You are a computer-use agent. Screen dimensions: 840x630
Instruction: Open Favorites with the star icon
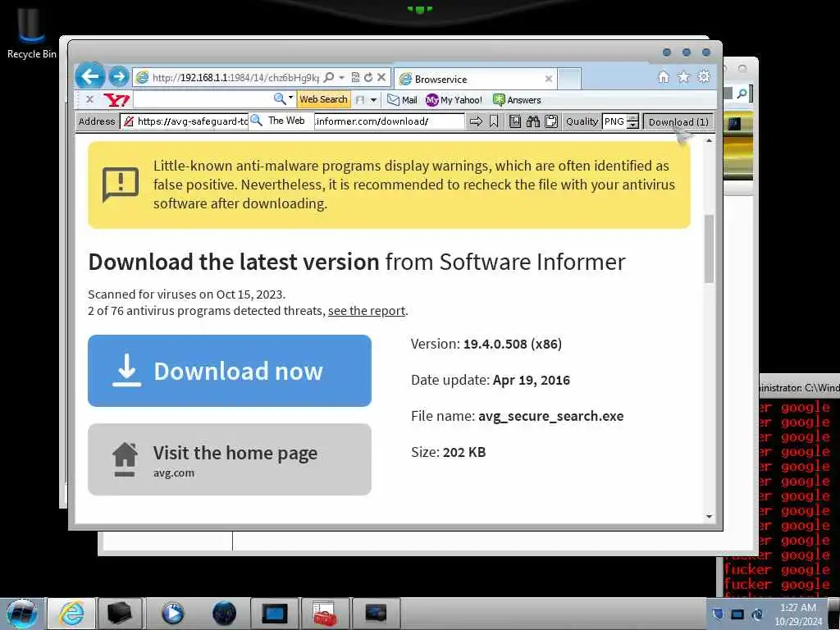pos(683,77)
